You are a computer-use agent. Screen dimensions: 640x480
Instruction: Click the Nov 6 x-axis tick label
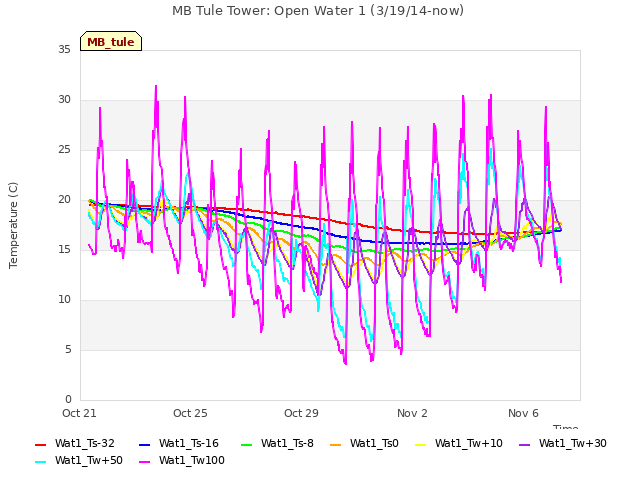click(x=523, y=413)
